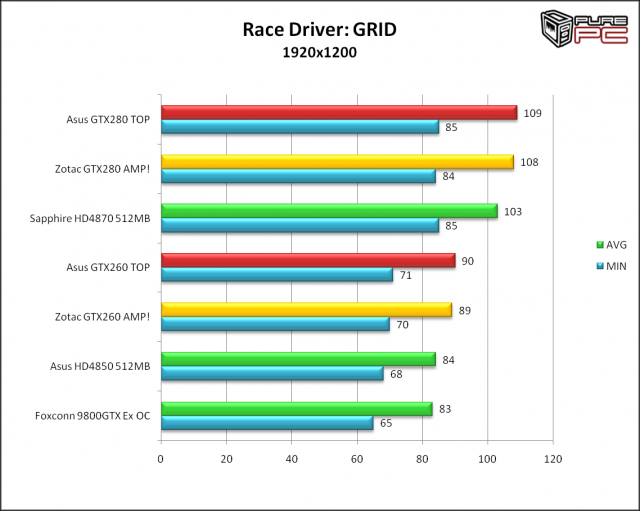
Task: Click the Asus HD4850 AVG value 84
Action: (x=448, y=360)
